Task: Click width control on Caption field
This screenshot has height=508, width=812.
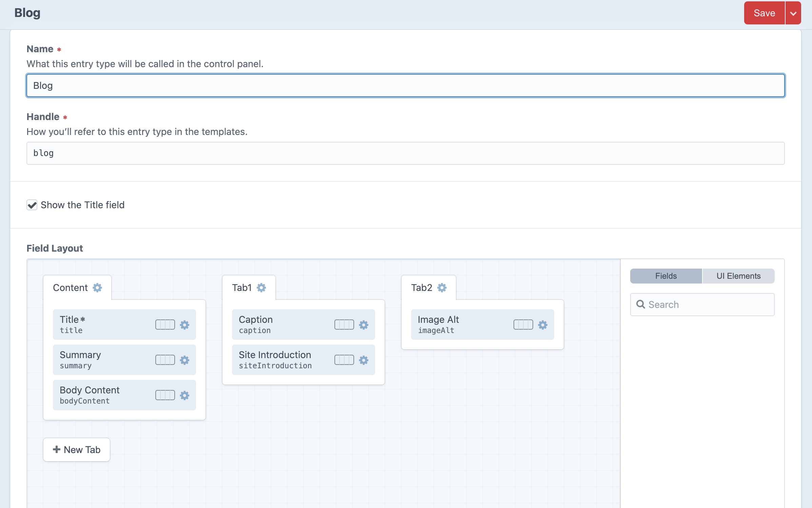Action: 344,325
